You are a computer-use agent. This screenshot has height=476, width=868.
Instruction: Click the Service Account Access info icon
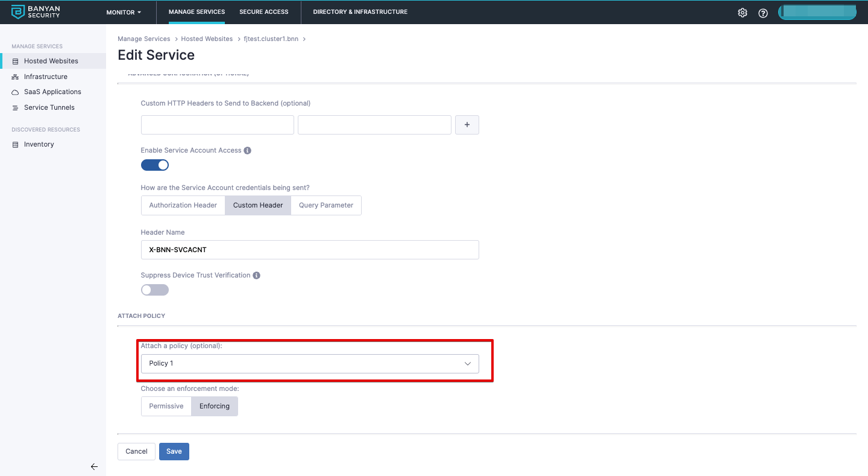pos(247,150)
